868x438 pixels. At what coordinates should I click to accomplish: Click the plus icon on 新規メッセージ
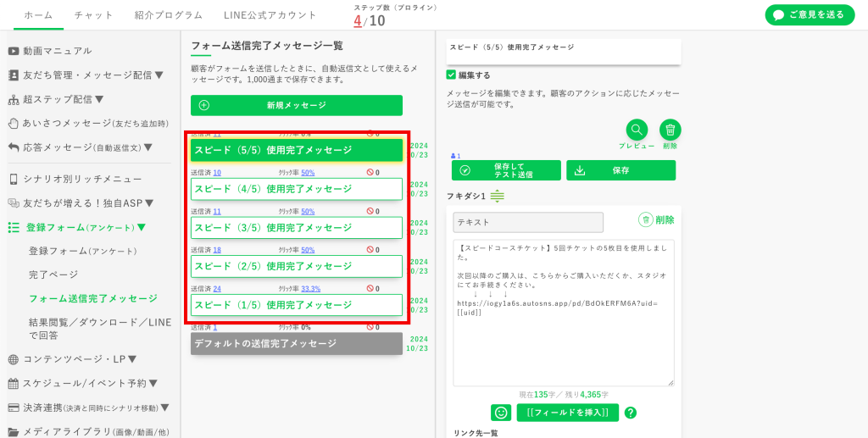[x=203, y=105]
